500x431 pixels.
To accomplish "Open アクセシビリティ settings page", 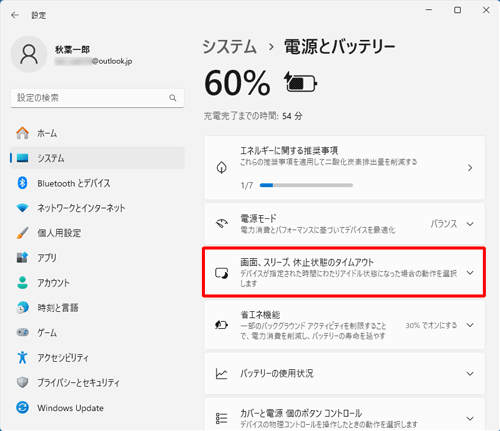I will (97, 357).
